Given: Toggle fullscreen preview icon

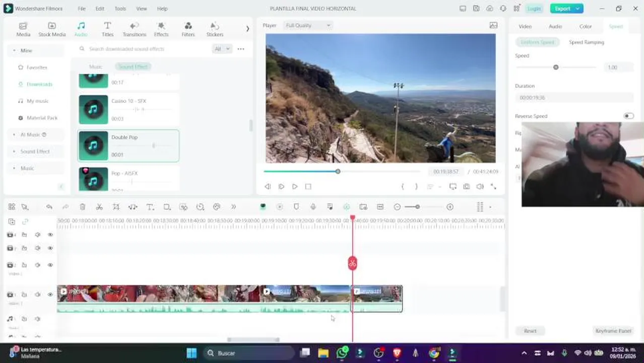Looking at the screenshot, I should (x=493, y=187).
